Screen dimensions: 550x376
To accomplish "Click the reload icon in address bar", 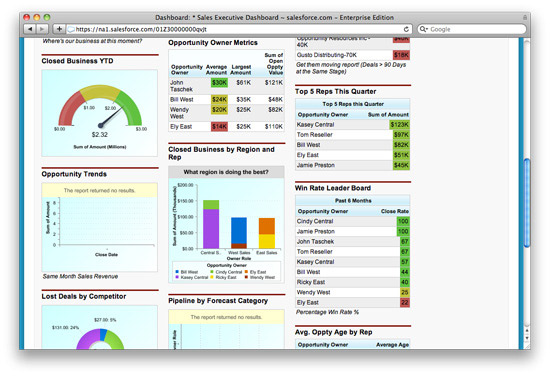I will pos(406,29).
